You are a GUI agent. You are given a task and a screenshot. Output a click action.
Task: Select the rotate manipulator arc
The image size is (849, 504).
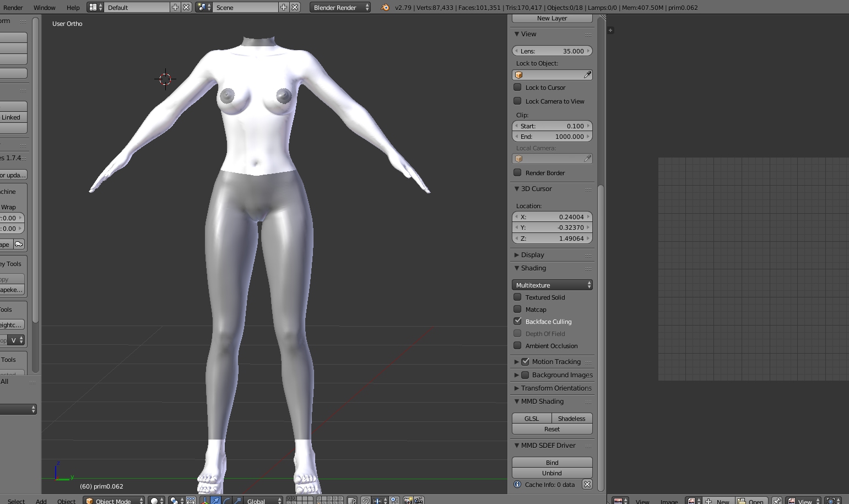pyautogui.click(x=226, y=501)
